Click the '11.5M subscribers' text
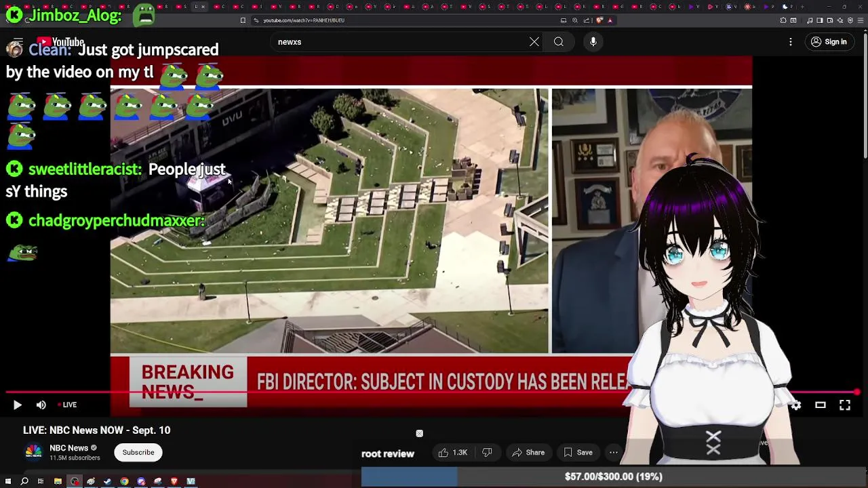 pos(75,458)
